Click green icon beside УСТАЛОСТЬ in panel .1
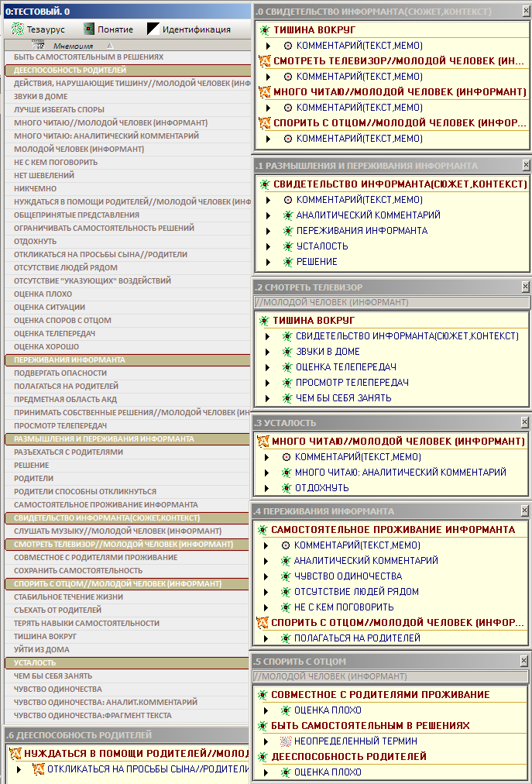This screenshot has height=784, width=532. coord(287,246)
